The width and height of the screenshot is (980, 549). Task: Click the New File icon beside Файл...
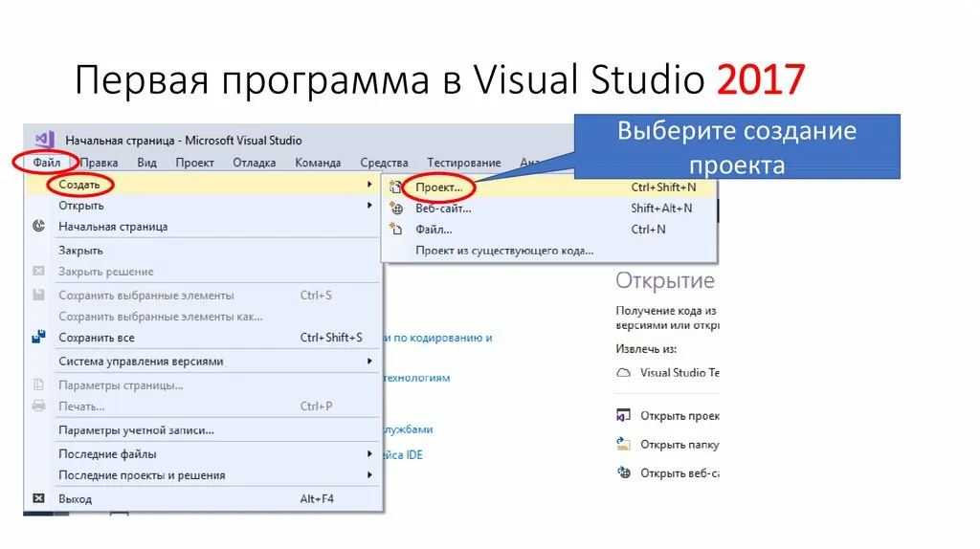coord(395,230)
